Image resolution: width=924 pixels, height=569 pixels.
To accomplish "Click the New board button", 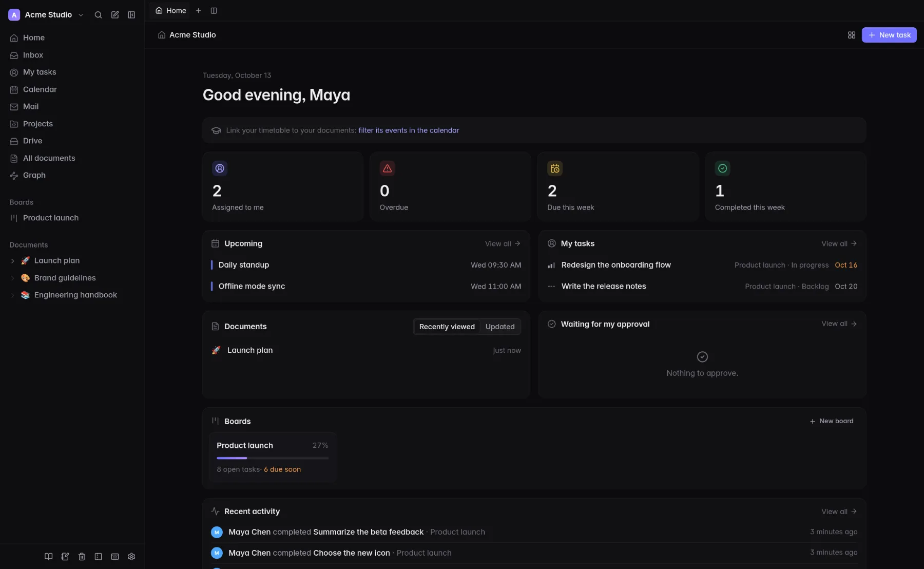I will [832, 421].
